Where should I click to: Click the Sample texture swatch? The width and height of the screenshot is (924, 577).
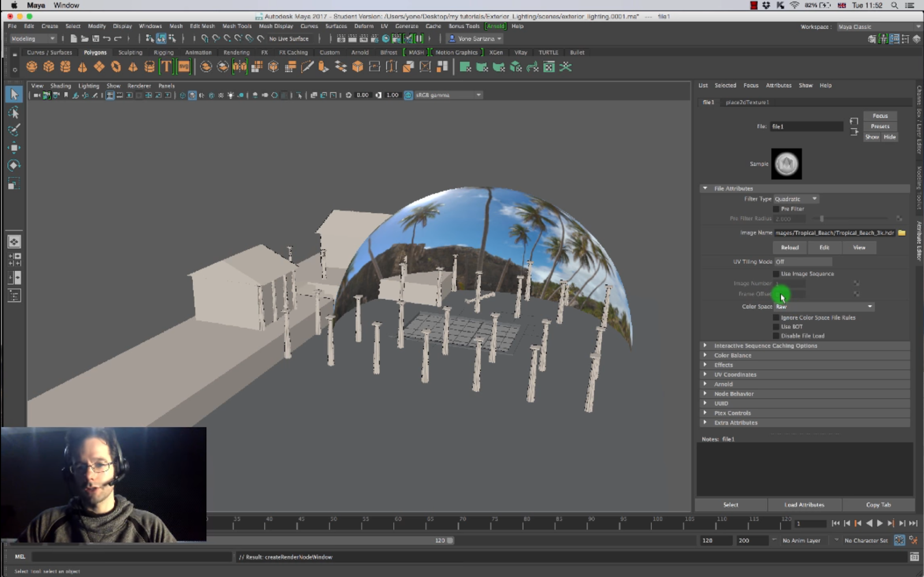pyautogui.click(x=786, y=164)
